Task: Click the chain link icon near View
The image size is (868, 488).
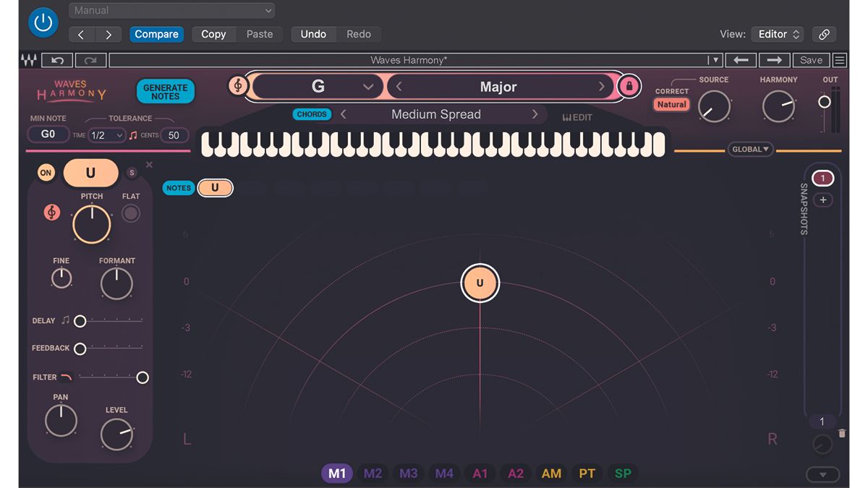Action: (824, 34)
